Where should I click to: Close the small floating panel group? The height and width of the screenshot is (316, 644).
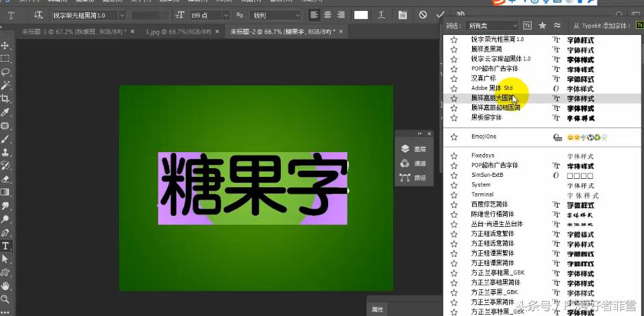429,134
